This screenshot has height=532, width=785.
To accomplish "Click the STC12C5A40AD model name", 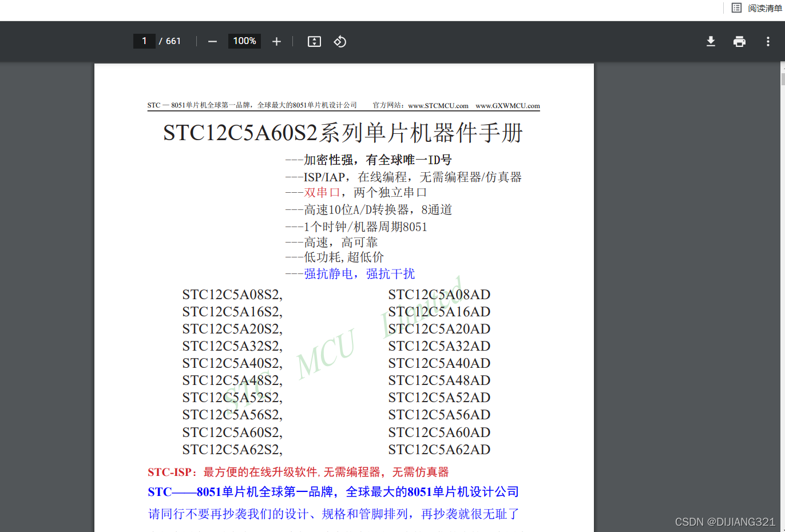I will tap(439, 363).
